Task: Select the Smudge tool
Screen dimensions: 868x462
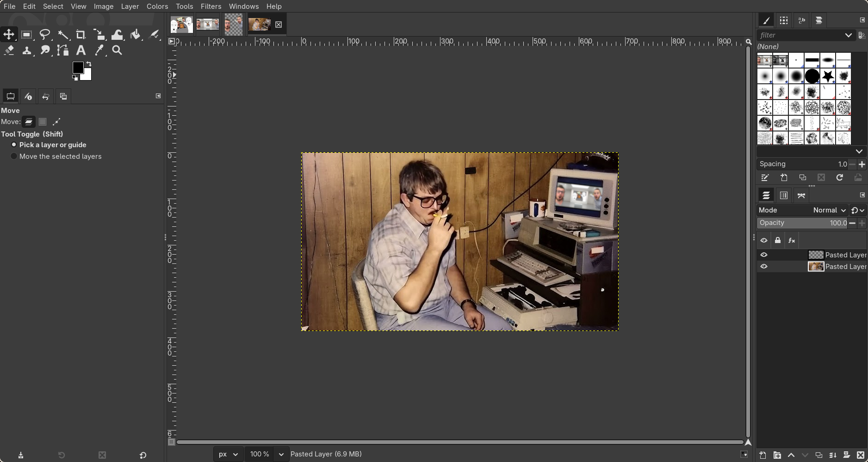Action: (x=45, y=50)
